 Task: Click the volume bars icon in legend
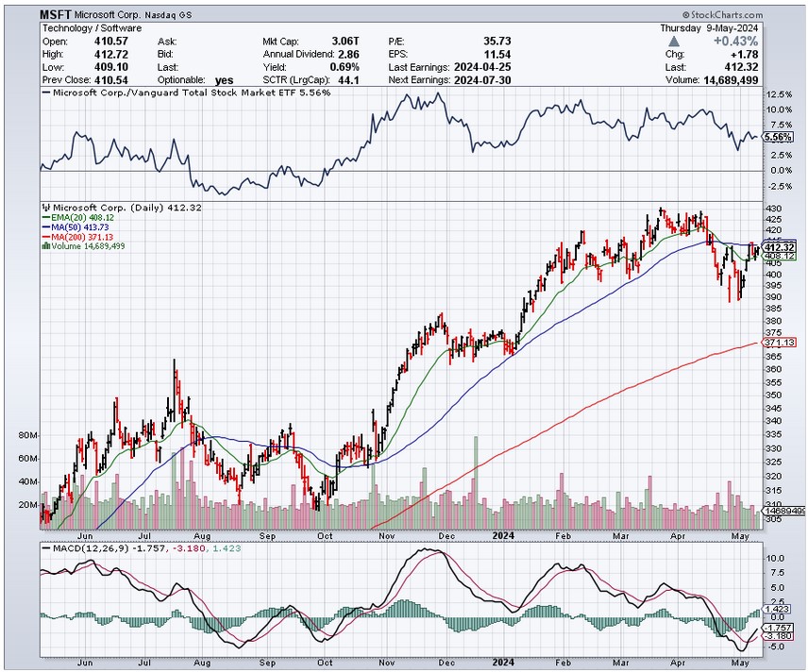tap(44, 245)
